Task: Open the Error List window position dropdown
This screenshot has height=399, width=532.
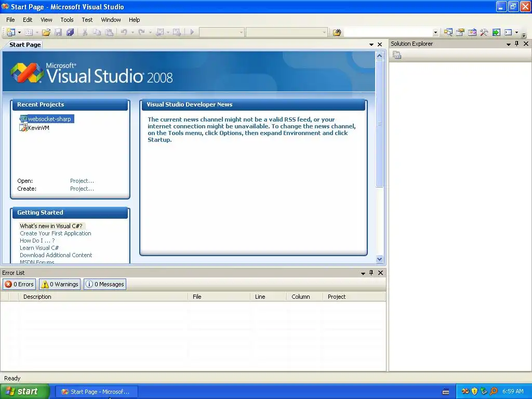Action: (363, 273)
